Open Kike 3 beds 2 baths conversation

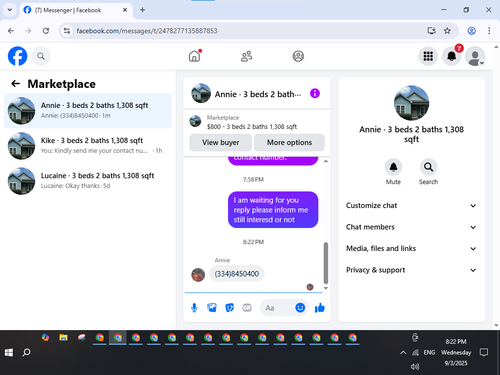[x=88, y=146]
